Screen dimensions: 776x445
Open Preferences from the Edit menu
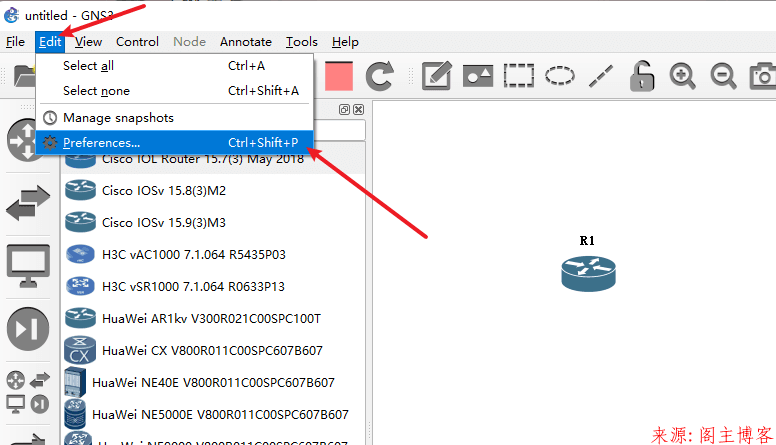pos(174,143)
